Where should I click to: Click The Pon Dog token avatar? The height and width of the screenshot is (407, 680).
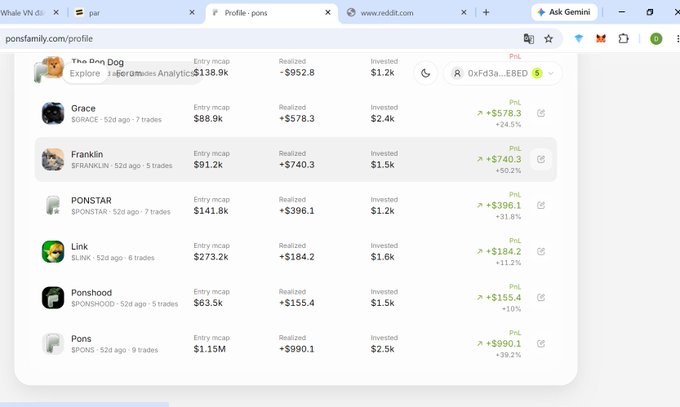click(x=54, y=67)
